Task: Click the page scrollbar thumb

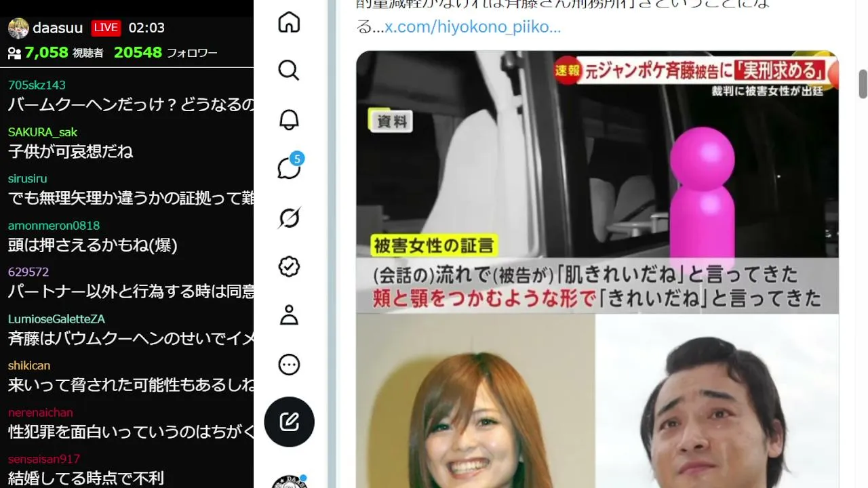Action: tap(863, 84)
